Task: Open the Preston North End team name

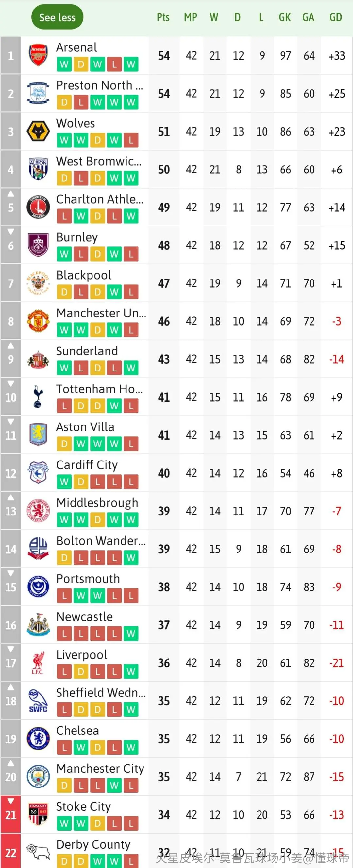Action: (100, 85)
